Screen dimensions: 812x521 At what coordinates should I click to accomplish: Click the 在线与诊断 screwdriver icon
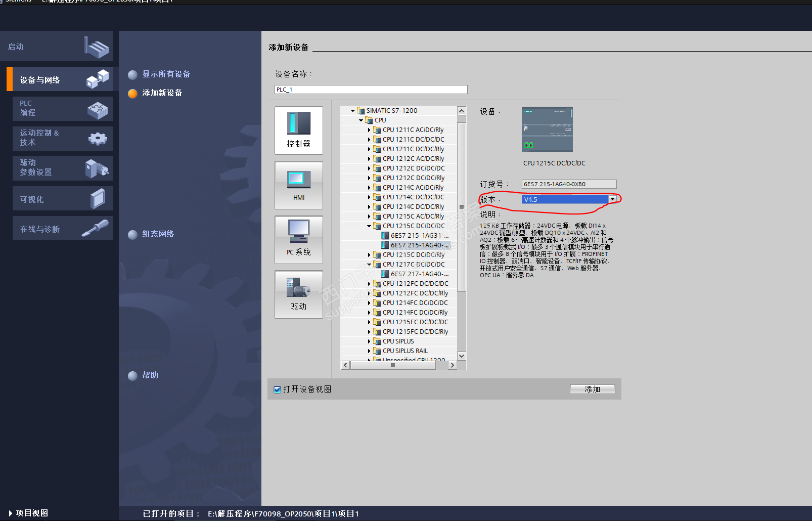click(x=96, y=228)
